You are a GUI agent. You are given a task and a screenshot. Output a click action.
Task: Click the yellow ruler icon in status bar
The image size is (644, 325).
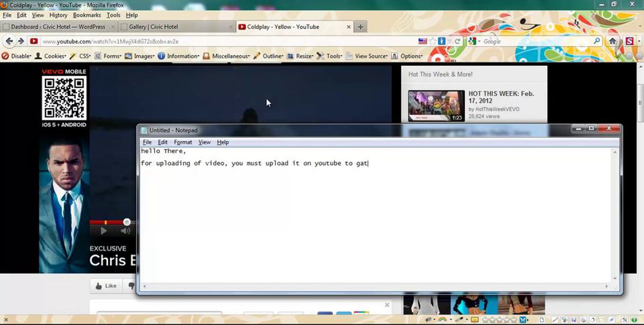click(x=475, y=320)
